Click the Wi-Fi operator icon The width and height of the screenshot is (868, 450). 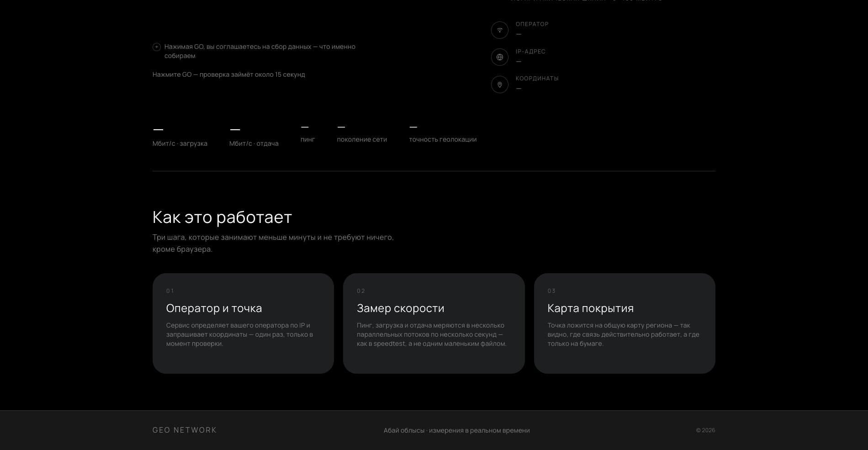[x=500, y=30]
